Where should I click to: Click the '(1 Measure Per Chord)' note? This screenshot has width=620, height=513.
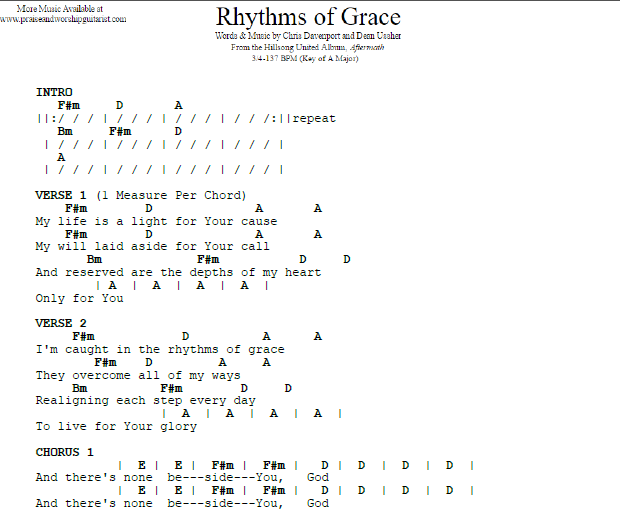pyautogui.click(x=171, y=195)
